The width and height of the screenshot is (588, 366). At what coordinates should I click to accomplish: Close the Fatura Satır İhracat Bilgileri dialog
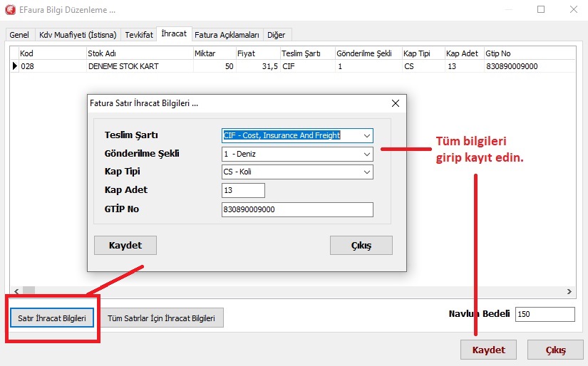pos(395,103)
